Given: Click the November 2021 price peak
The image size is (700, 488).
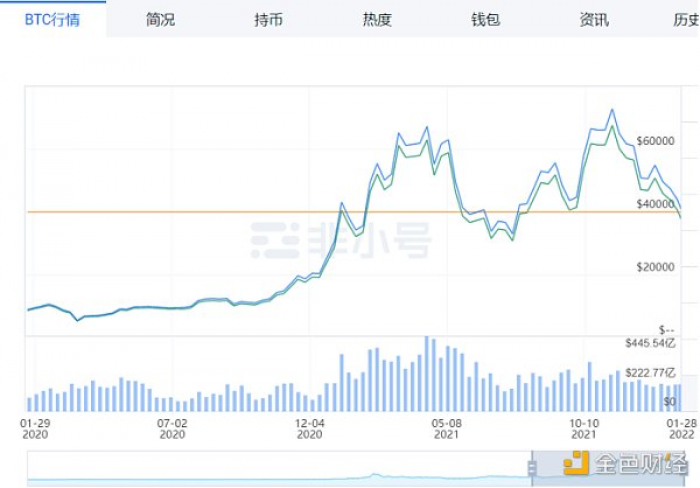Looking at the screenshot, I should pos(612,110).
